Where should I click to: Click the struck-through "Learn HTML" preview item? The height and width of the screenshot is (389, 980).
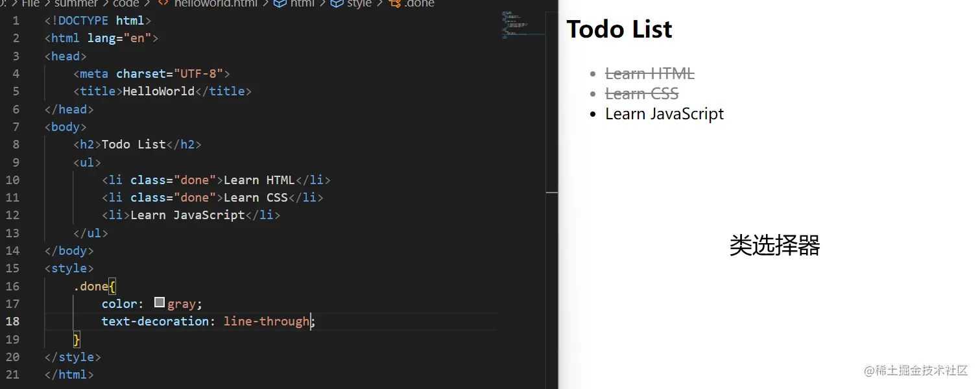tap(649, 74)
